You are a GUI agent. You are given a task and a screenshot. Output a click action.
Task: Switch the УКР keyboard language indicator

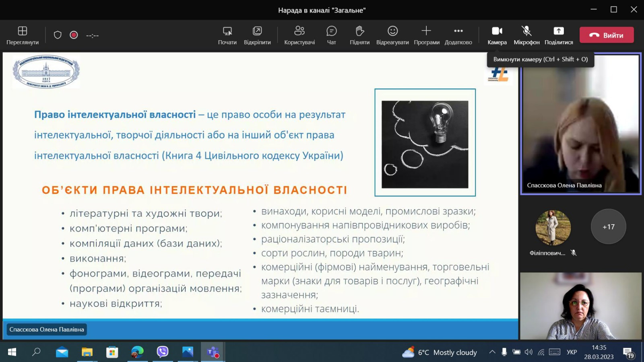click(572, 352)
